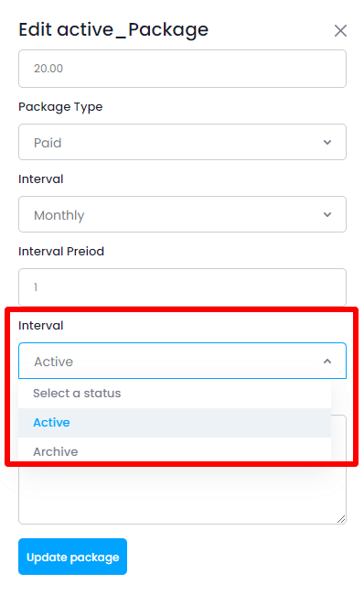The height and width of the screenshot is (595, 364).
Task: Click the resize grip icon in the text area corner
Action: pos(341,519)
